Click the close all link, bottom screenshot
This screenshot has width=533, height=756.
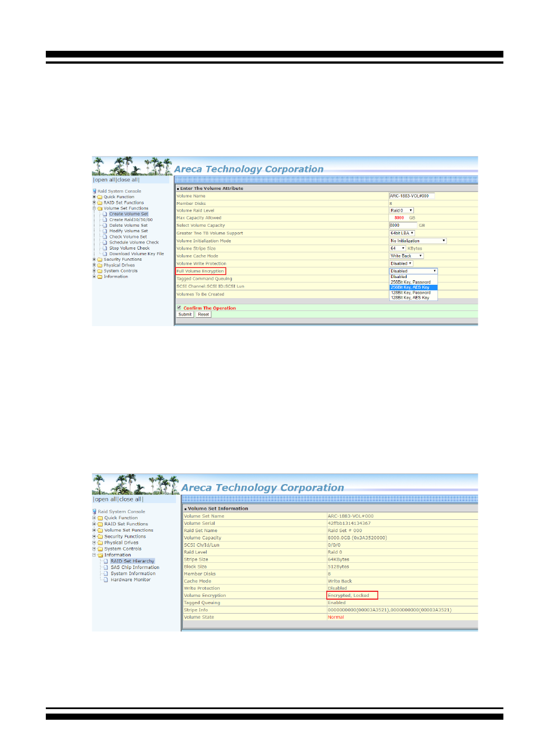coord(131,499)
